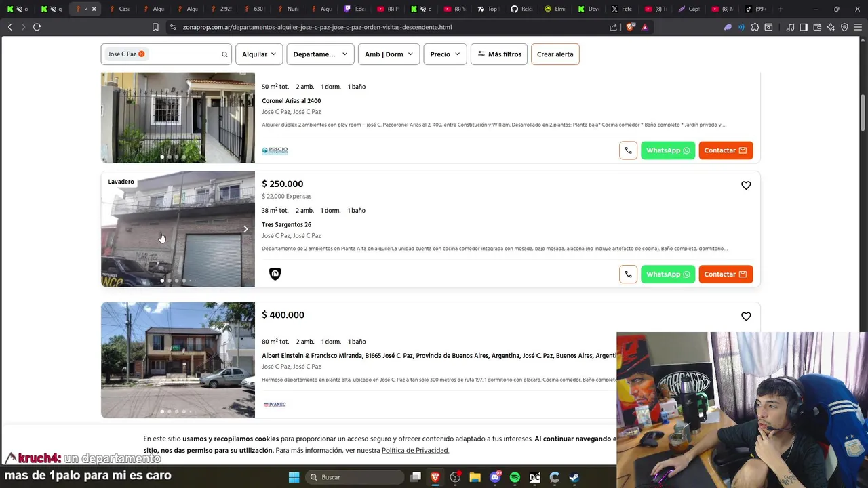Favorite the $250.000 Tres Sargentos listing
868x488 pixels.
tap(746, 186)
